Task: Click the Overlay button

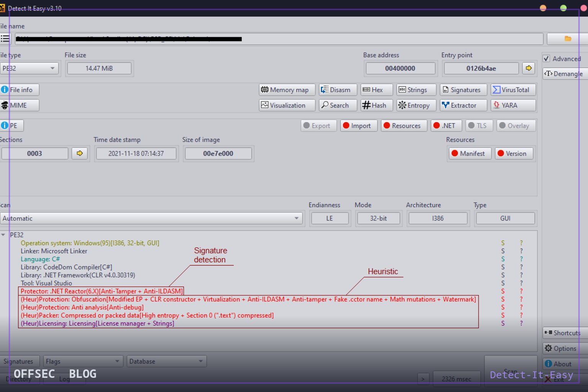Action: pos(516,126)
